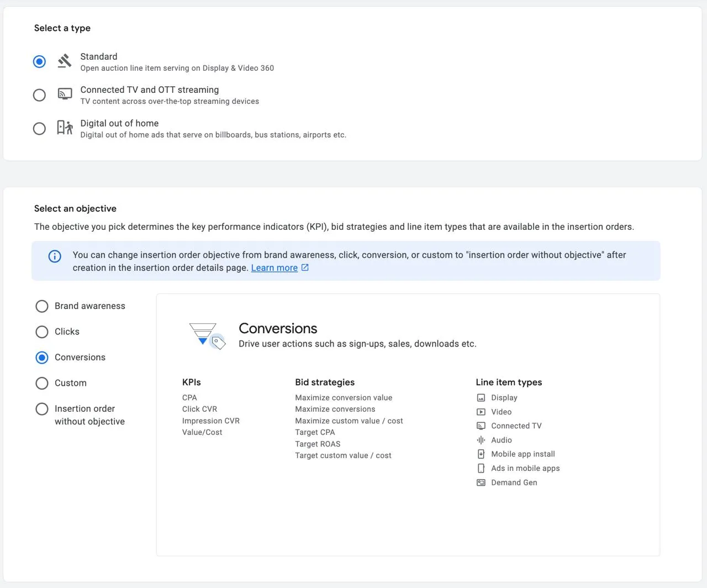707x588 pixels.
Task: Click the Video line item icon
Action: [x=481, y=412]
